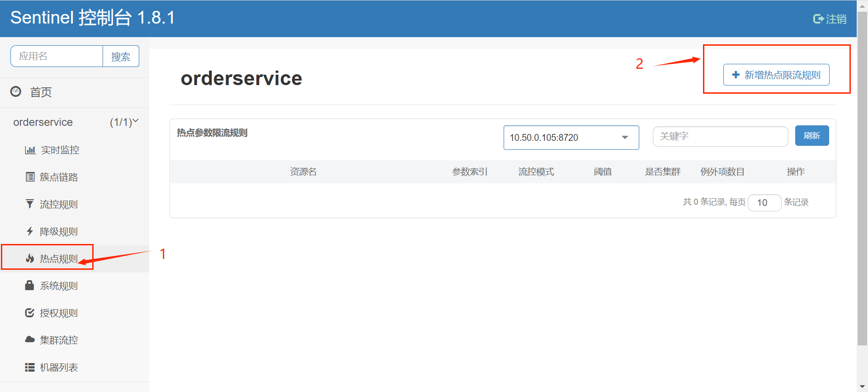The width and height of the screenshot is (868, 392).
Task: Click the list icon beside 簇点链路
Action: [30, 177]
